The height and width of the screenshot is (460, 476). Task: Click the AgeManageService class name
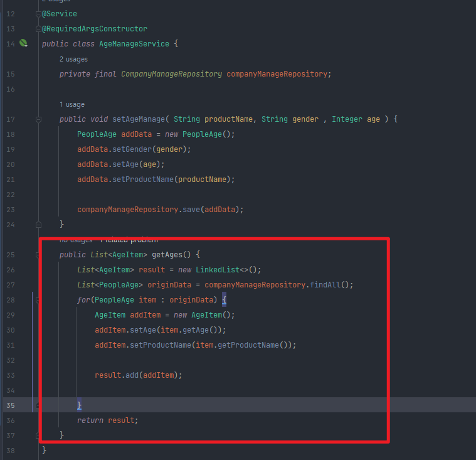[134, 44]
